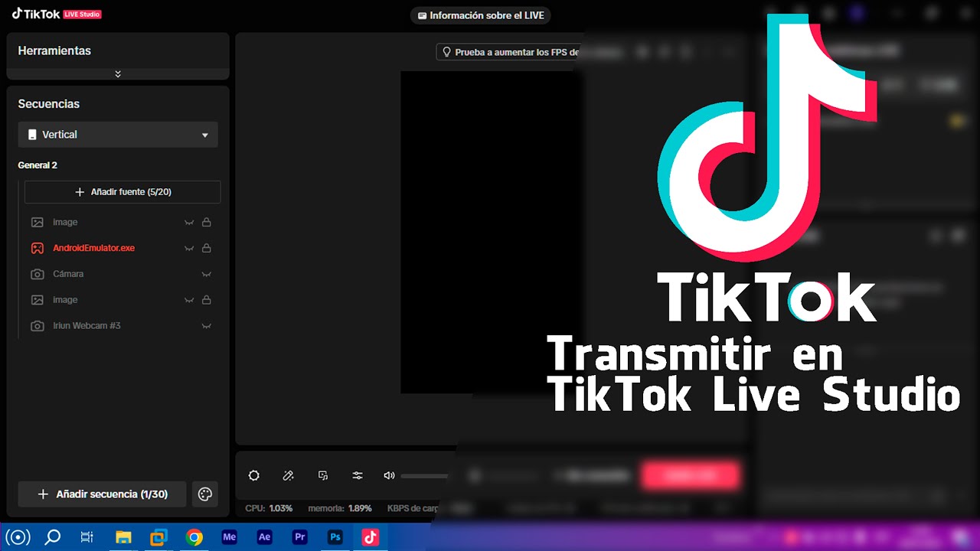This screenshot has height=551, width=980.
Task: Toggle visibility of Image source above AndroidEmulator.exe
Action: [x=189, y=223]
